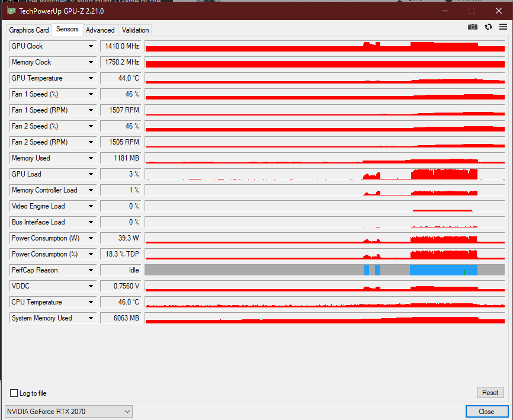Open the Power Consumption (%) dropdown
513x420 pixels.
tap(91, 254)
